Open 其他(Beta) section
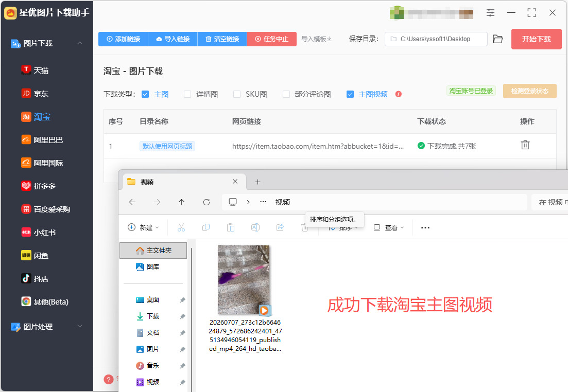568x392 pixels. (45, 301)
